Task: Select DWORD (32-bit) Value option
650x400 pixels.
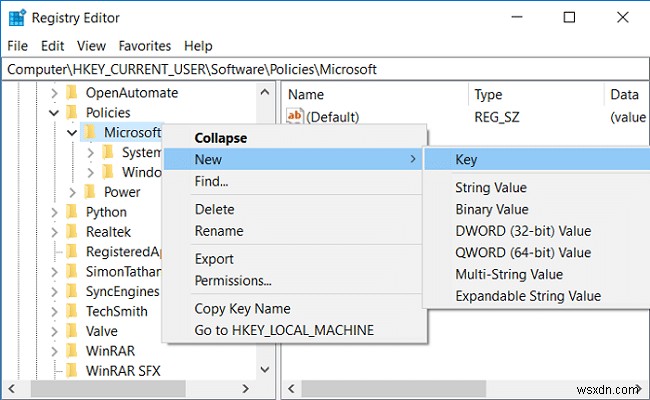Action: coord(523,231)
